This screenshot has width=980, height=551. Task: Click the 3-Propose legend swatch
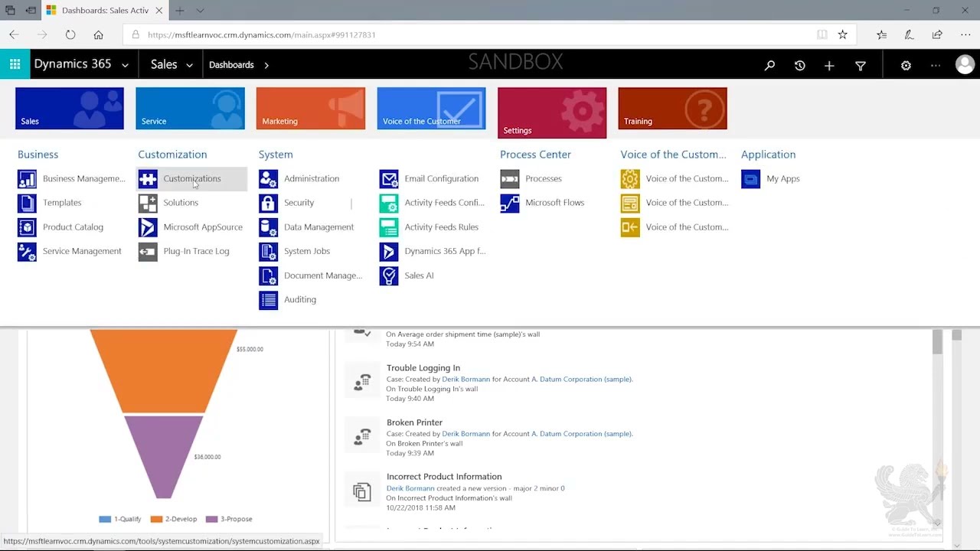tap(212, 519)
